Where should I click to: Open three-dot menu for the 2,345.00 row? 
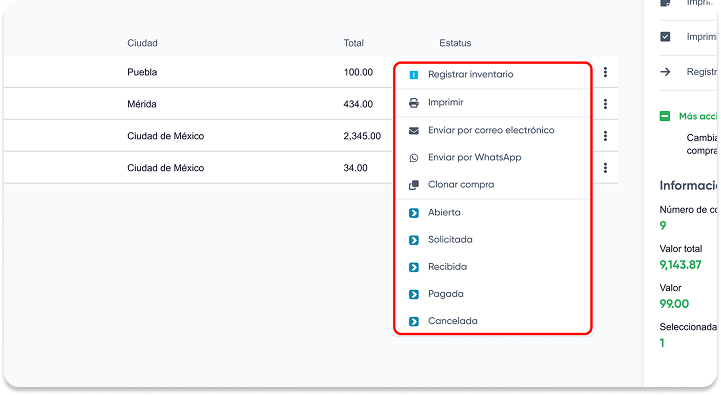pos(605,136)
